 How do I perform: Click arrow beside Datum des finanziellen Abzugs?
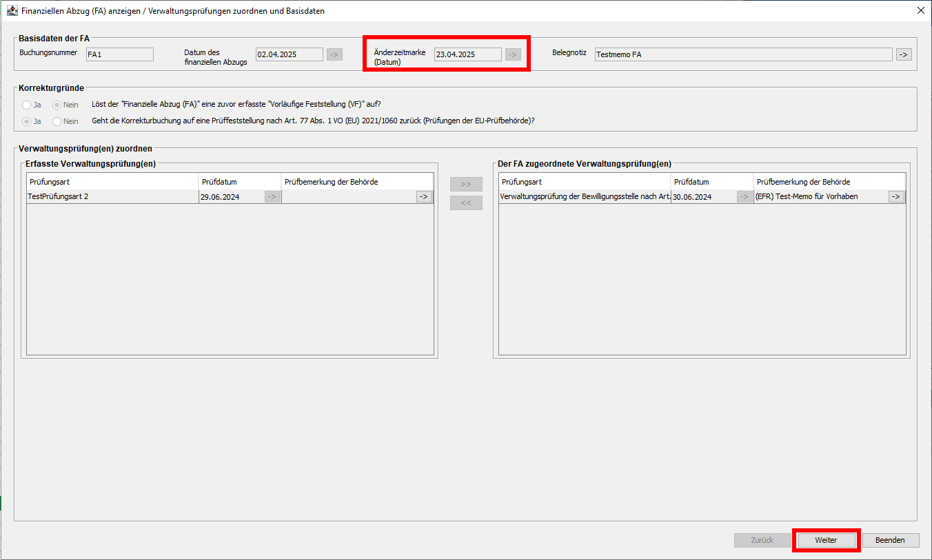[334, 54]
